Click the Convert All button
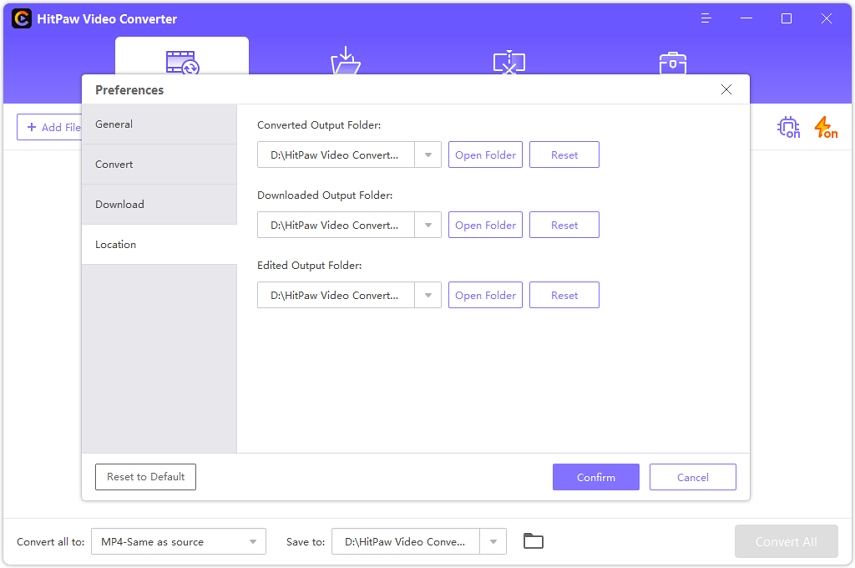Viewport: 855px width, 568px height. pyautogui.click(x=786, y=541)
